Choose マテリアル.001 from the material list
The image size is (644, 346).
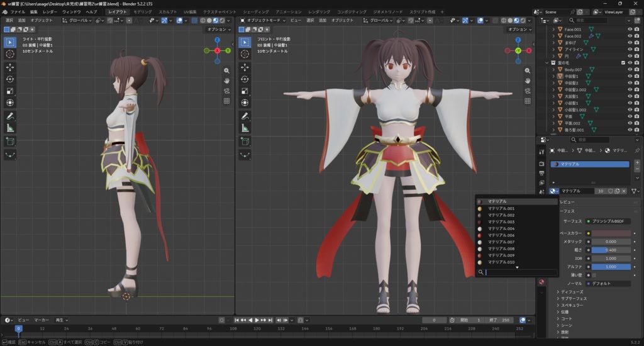[517, 208]
